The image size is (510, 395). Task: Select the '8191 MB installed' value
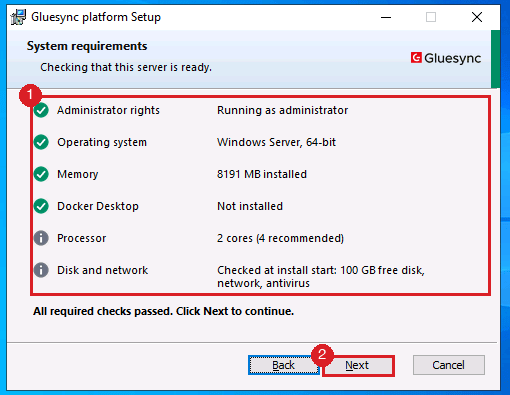[x=262, y=174]
